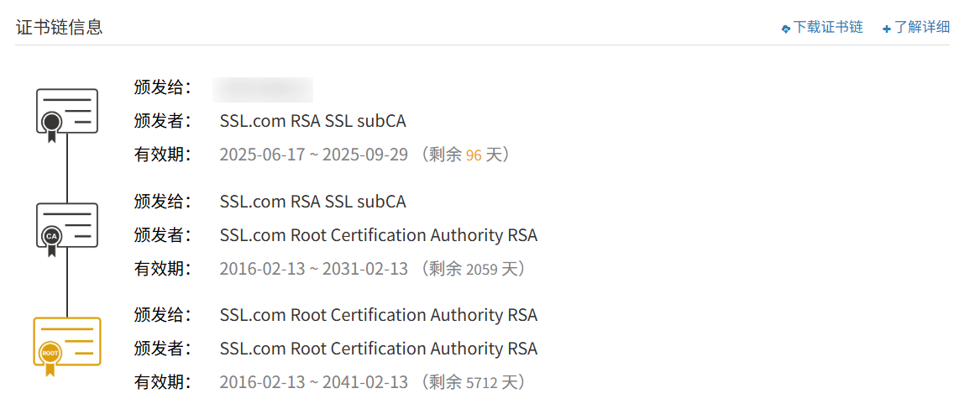Open the 了解详细 link
Screen dimensions: 980x420
[921, 27]
